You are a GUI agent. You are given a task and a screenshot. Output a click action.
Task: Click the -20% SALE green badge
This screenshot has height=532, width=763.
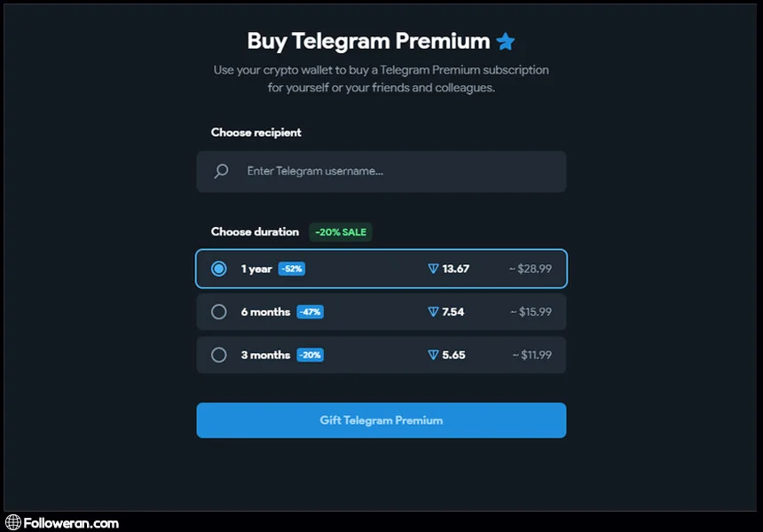click(x=341, y=232)
